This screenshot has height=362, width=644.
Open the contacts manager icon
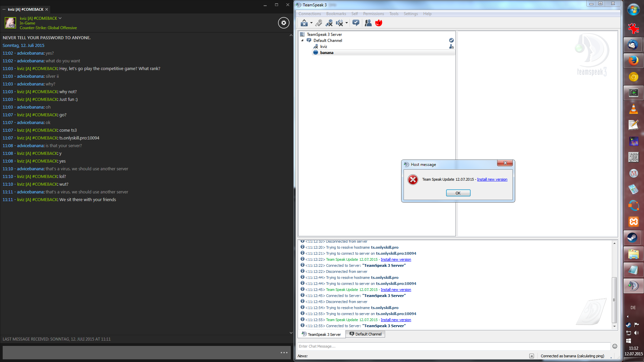[368, 23]
